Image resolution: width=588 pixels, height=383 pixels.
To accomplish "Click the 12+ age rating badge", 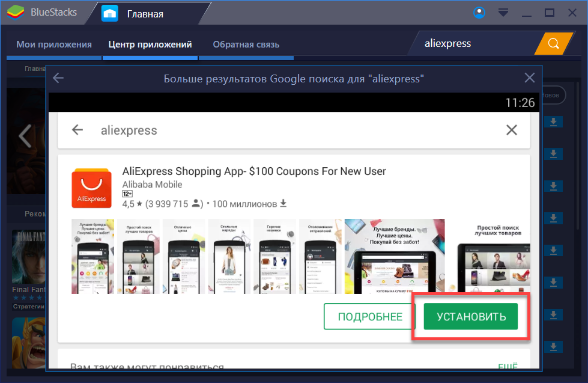I will (x=127, y=194).
